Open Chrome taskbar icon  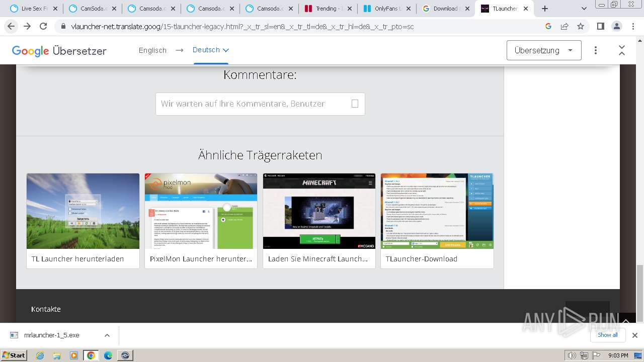[x=91, y=355]
